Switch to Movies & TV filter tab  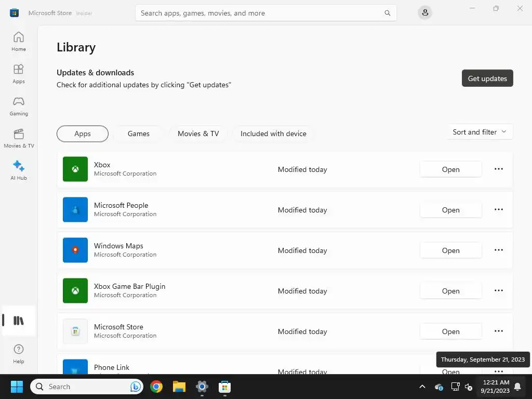198,134
